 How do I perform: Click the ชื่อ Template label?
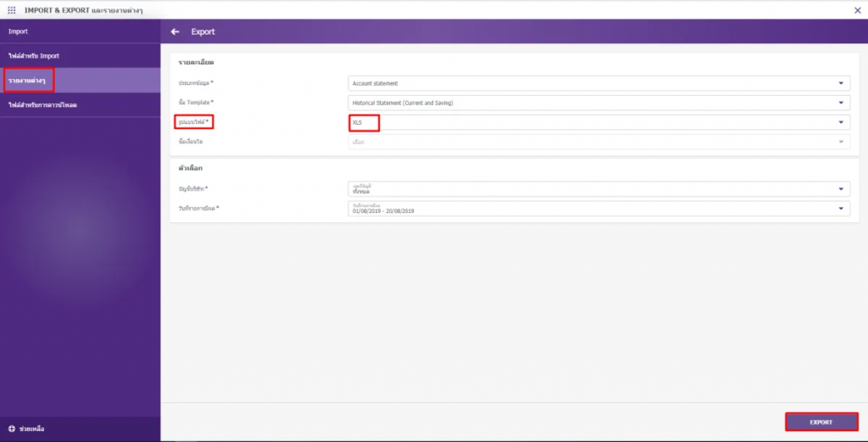[x=196, y=103]
